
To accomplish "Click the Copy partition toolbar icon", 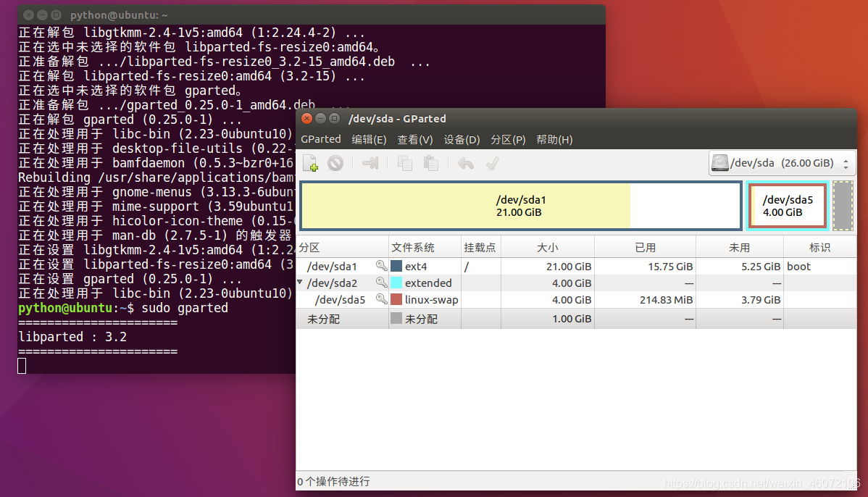I will (x=405, y=163).
